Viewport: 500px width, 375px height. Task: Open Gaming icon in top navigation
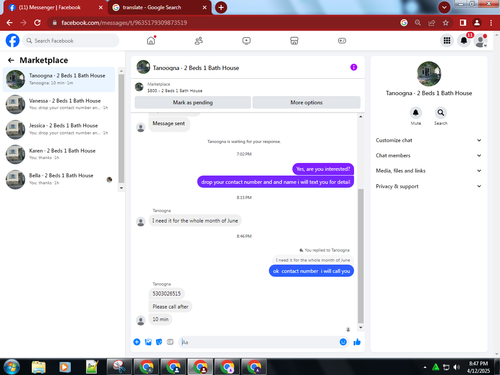(x=342, y=41)
